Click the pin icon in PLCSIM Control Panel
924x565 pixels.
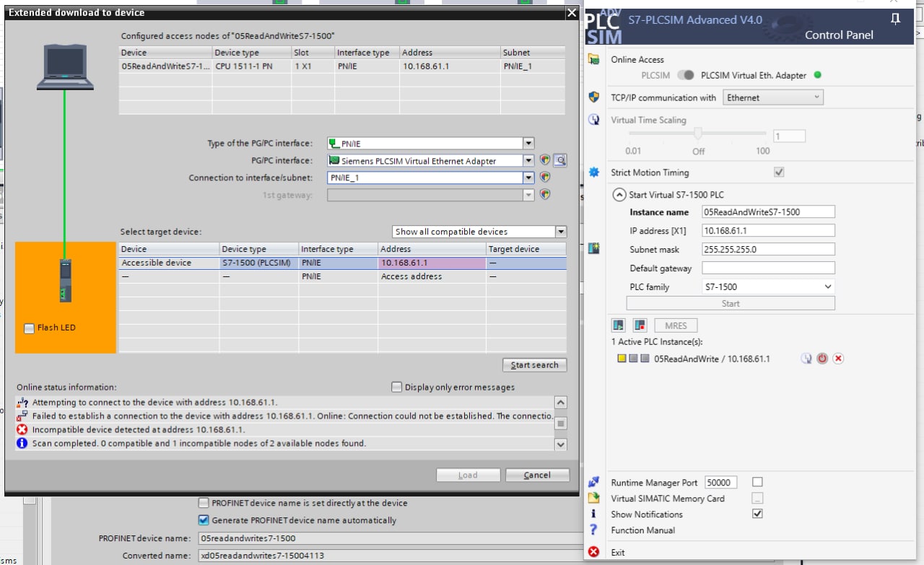pos(895,19)
